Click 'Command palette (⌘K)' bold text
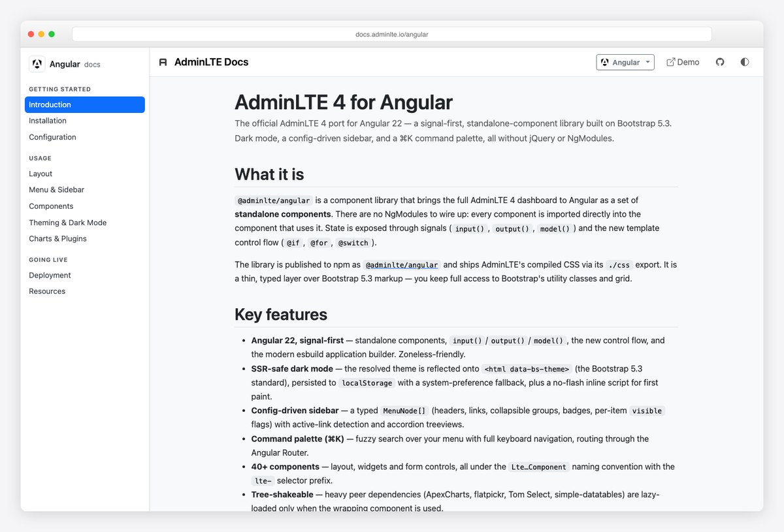 [x=297, y=439]
